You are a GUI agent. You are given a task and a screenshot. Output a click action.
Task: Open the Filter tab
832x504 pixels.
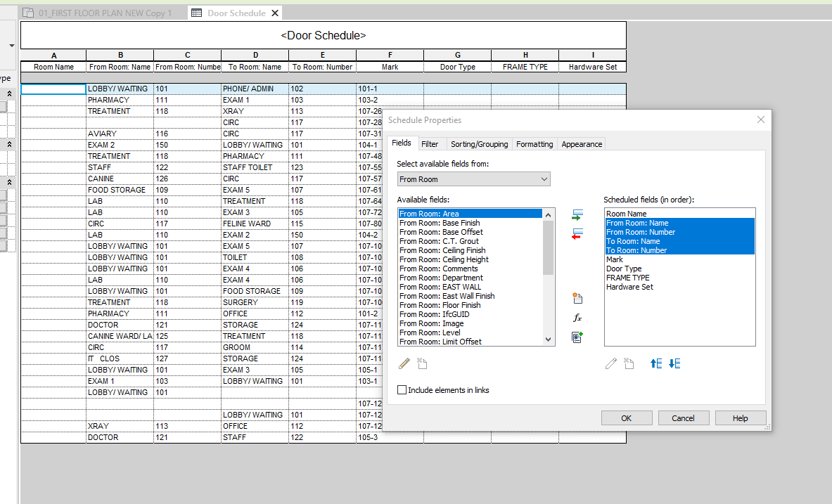[430, 144]
